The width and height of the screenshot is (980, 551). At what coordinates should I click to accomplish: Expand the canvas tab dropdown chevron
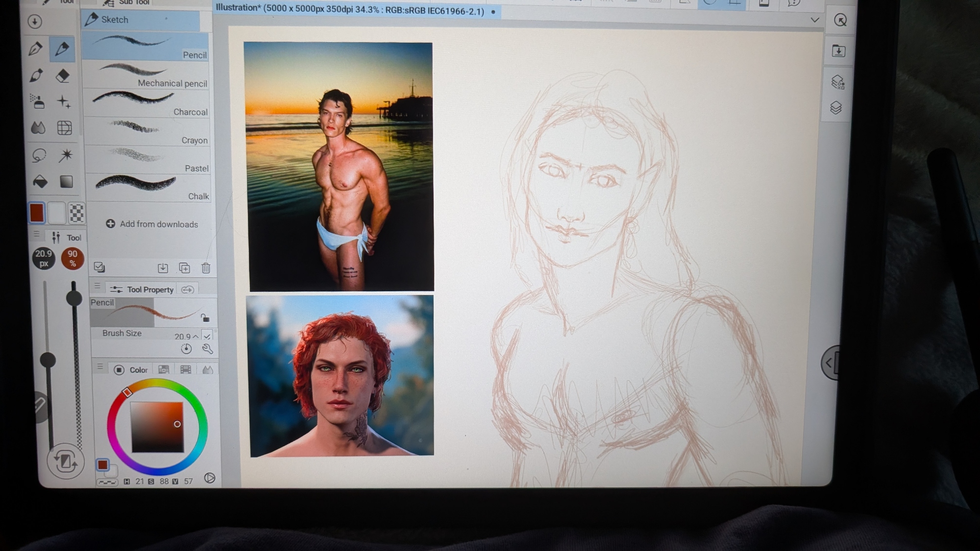click(x=814, y=20)
